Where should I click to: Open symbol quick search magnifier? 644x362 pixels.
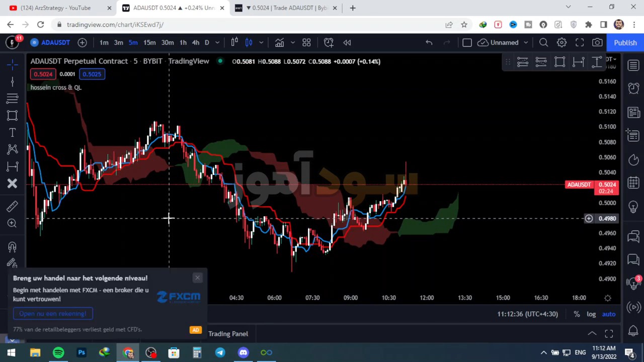pyautogui.click(x=544, y=43)
